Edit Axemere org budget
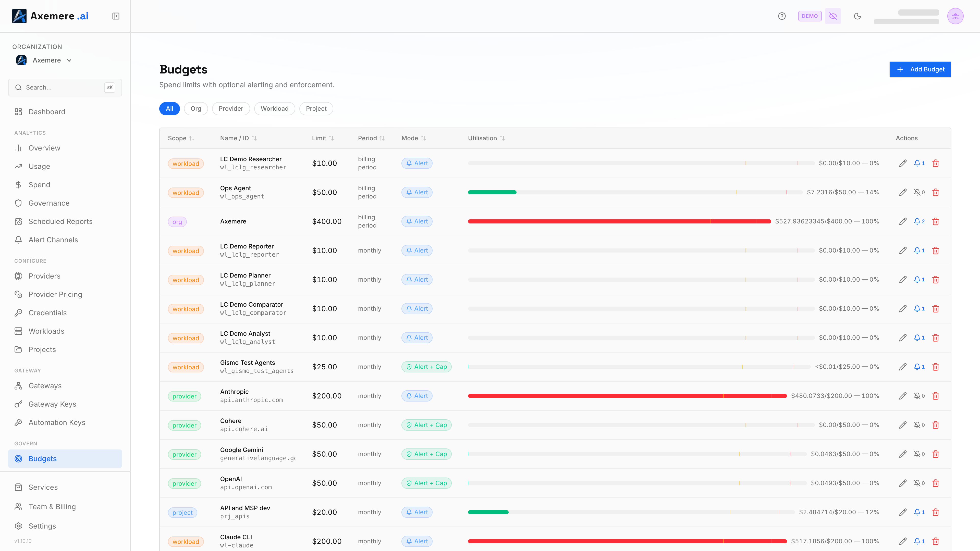Image resolution: width=980 pixels, height=551 pixels. 903,221
